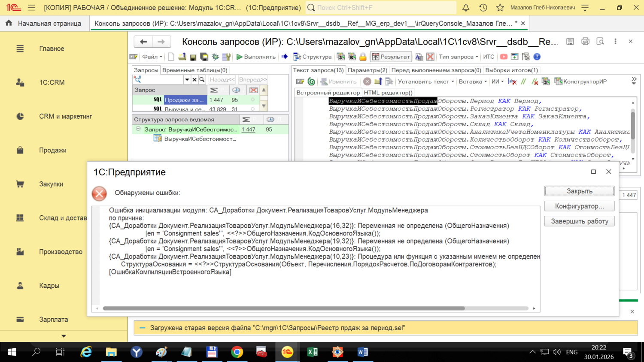This screenshot has width=644, height=362.
Task: Click the red video icon after ИТС
Action: [504, 57]
